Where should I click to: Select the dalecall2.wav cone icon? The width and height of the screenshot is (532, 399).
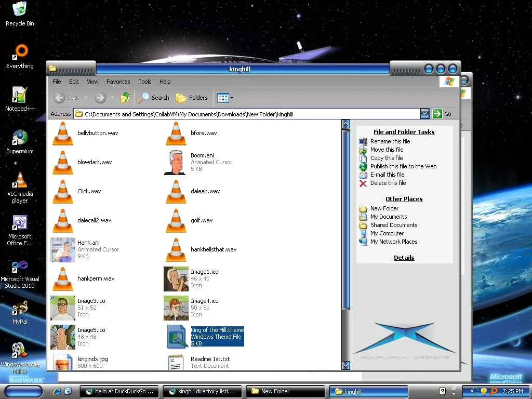[x=63, y=221]
